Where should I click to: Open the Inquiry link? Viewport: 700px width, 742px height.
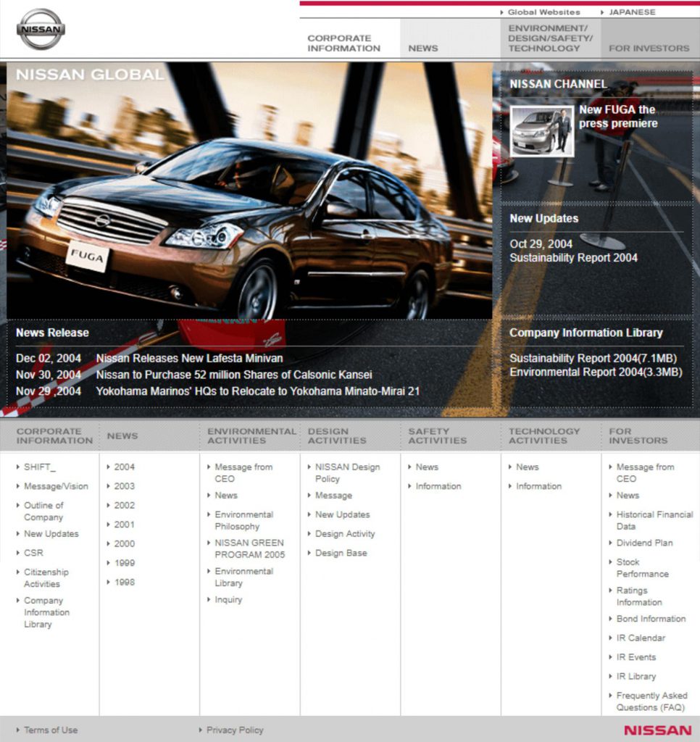(228, 599)
